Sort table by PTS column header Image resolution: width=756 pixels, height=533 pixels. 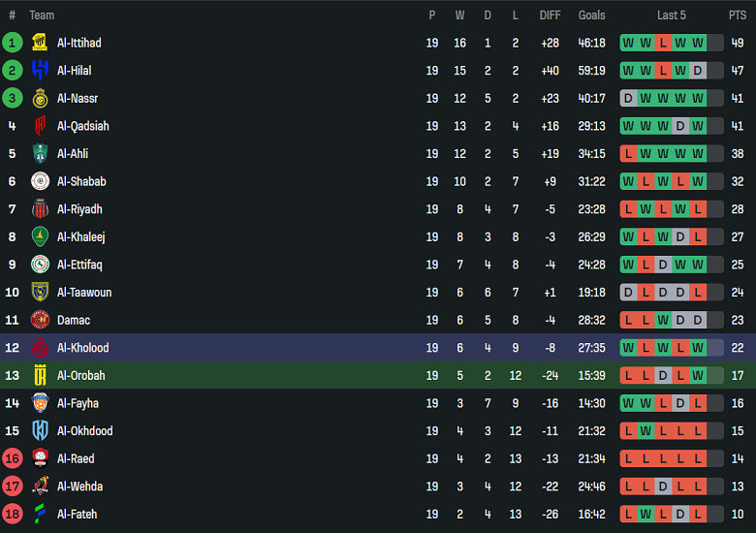pos(738,16)
